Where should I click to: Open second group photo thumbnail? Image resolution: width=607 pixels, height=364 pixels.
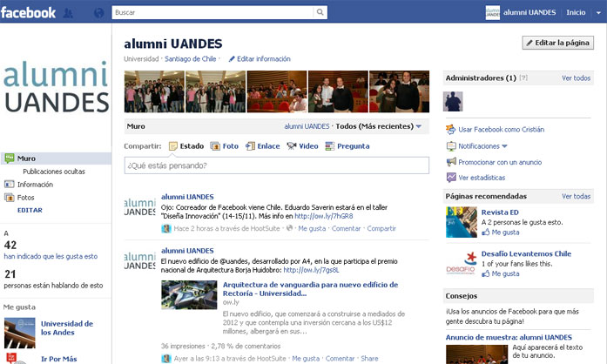[x=215, y=91]
